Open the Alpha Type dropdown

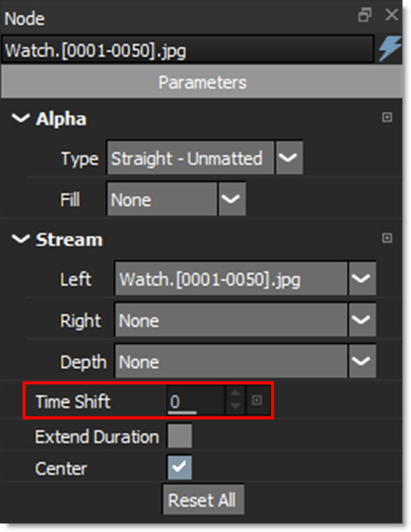[289, 158]
